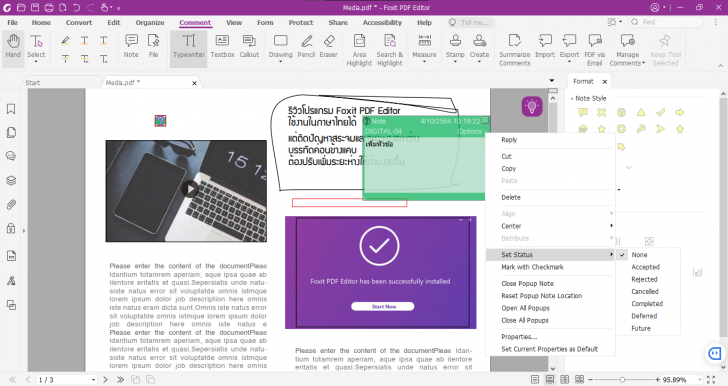Choose Close All Popups
Image resolution: width=728 pixels, height=386 pixels.
point(550,321)
